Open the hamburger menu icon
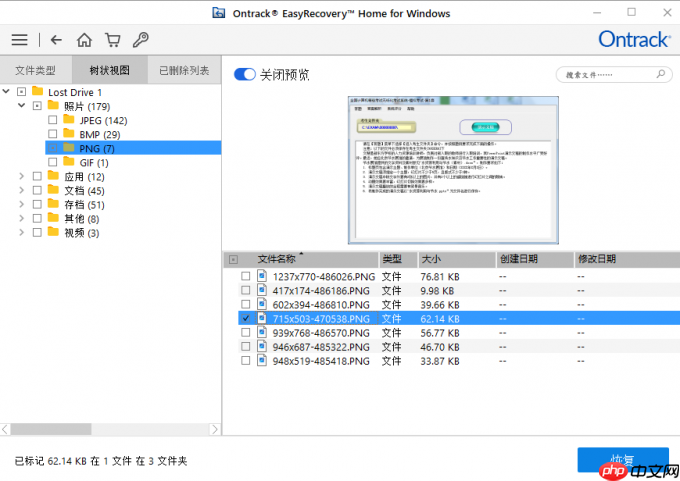This screenshot has height=481, width=680. coord(19,40)
